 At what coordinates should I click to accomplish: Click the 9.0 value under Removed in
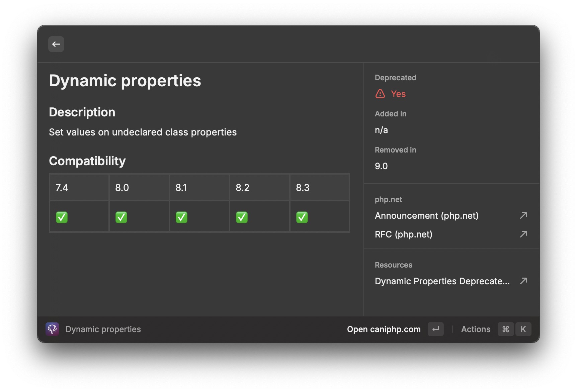pos(381,166)
